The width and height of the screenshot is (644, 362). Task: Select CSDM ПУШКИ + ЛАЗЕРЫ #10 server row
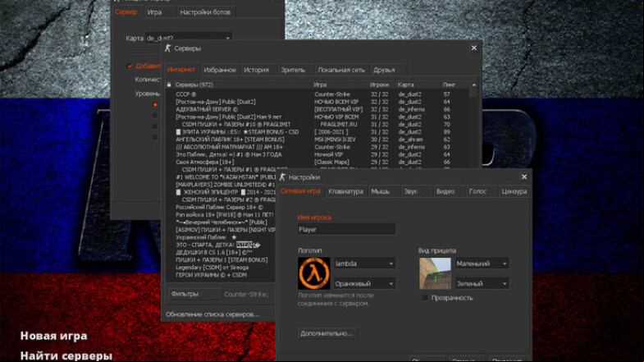point(317,124)
